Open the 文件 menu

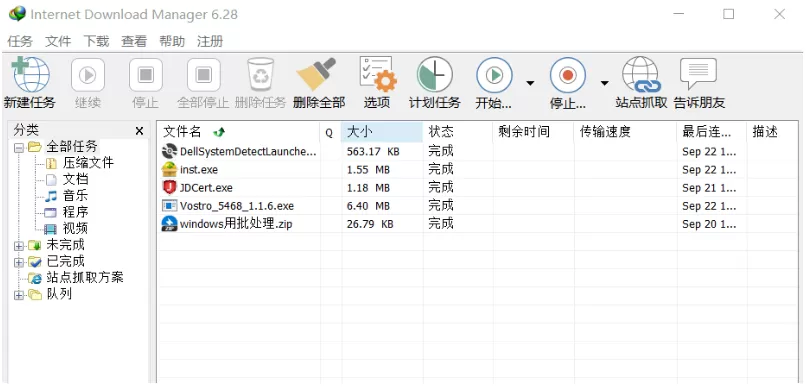(58, 41)
